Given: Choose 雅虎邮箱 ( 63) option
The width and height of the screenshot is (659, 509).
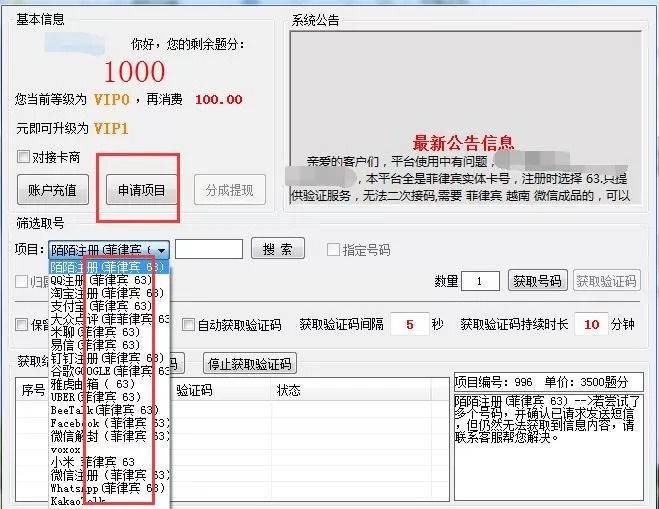Looking at the screenshot, I should click(109, 384).
